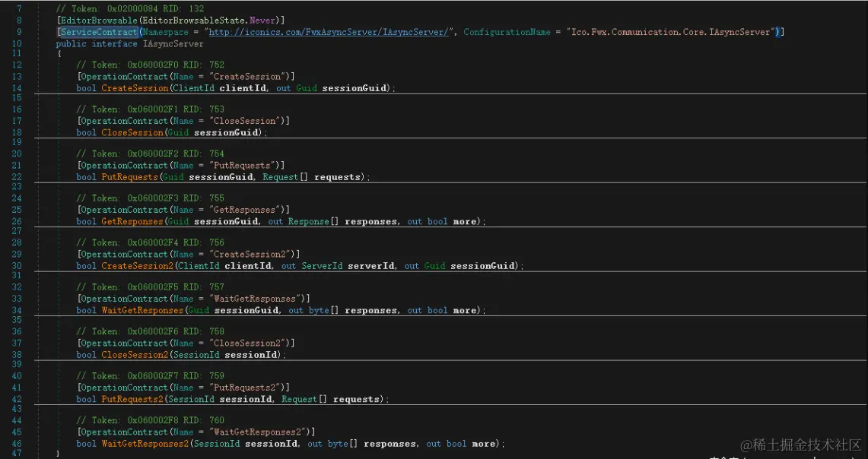
Task: Click the Token 0x060002F8 comment
Action: (x=150, y=420)
